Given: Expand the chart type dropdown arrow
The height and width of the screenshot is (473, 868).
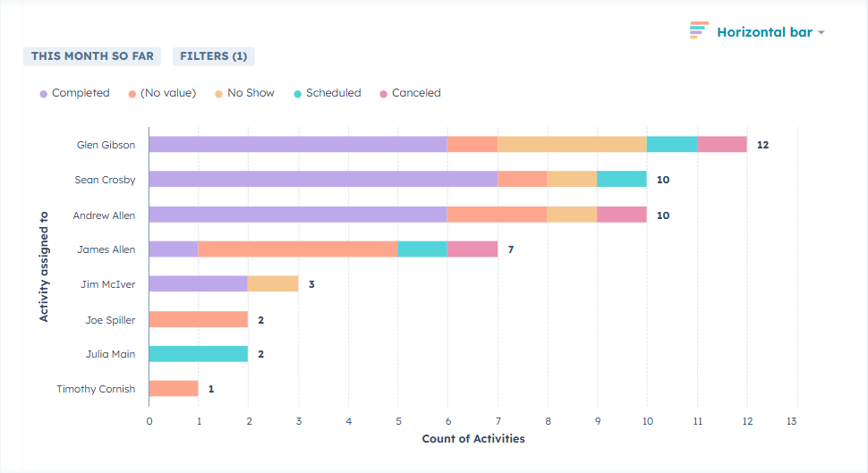Looking at the screenshot, I should (x=821, y=33).
